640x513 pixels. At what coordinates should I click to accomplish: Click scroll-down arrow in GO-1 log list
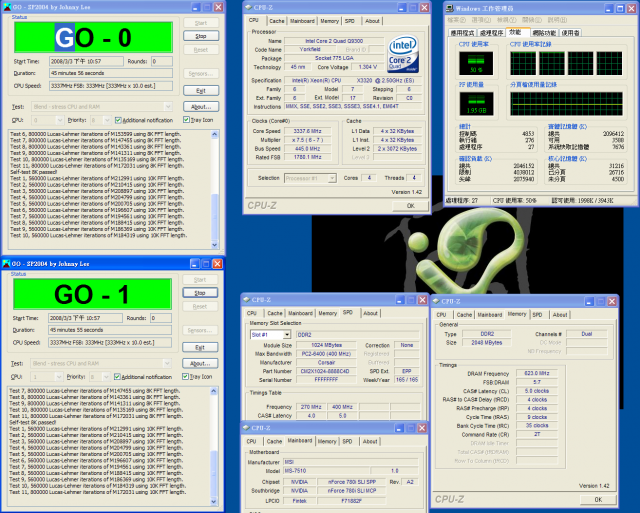pyautogui.click(x=214, y=502)
